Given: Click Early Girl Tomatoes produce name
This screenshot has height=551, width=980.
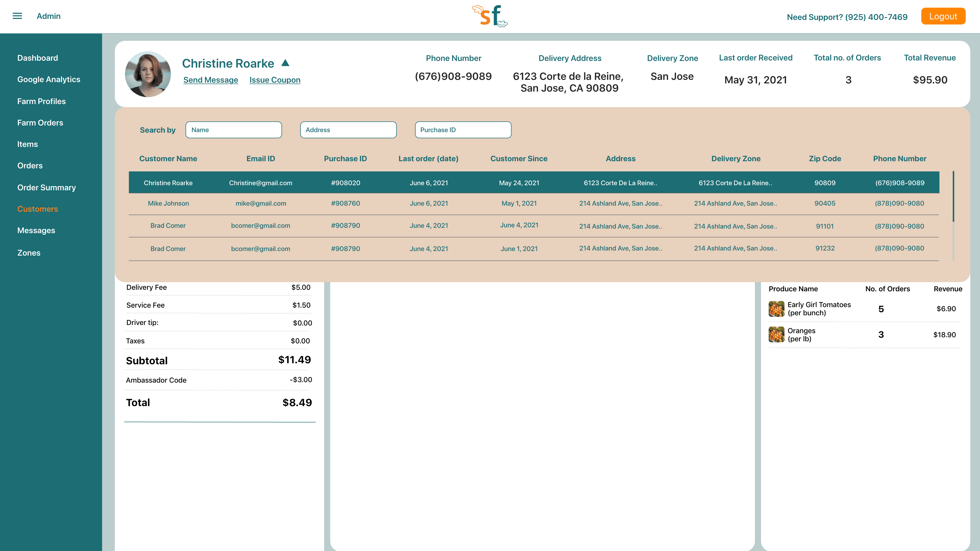Looking at the screenshot, I should (x=819, y=309).
